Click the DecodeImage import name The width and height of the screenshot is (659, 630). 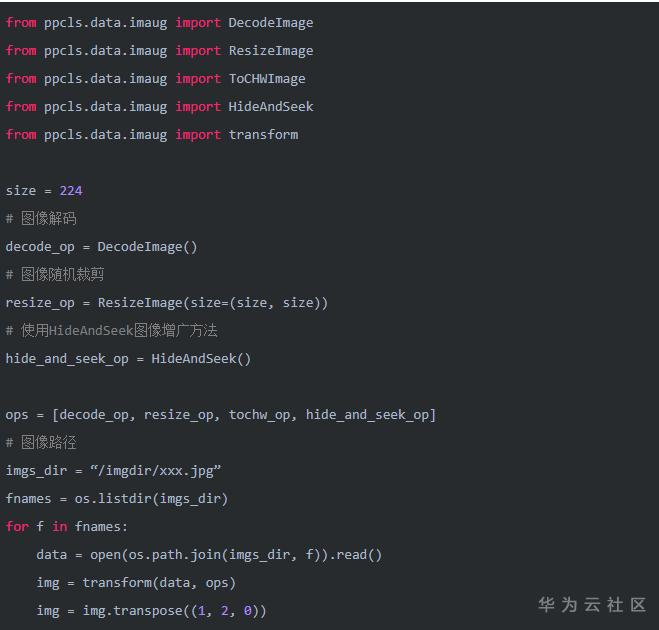coord(271,23)
